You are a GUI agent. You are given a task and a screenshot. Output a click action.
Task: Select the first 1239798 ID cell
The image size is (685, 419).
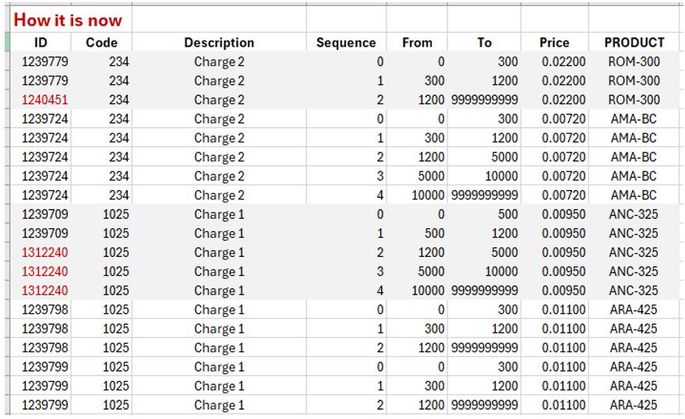[x=40, y=309]
